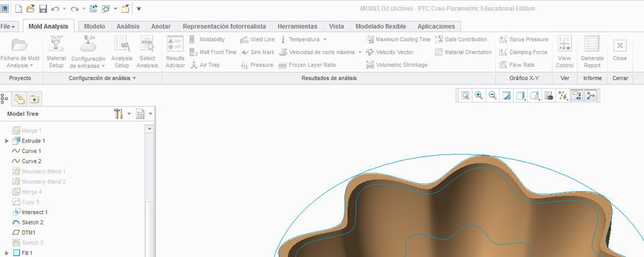This screenshot has height=257, width=644.
Task: Click the Regenerate icon in the quick access toolbar
Action: click(93, 8)
